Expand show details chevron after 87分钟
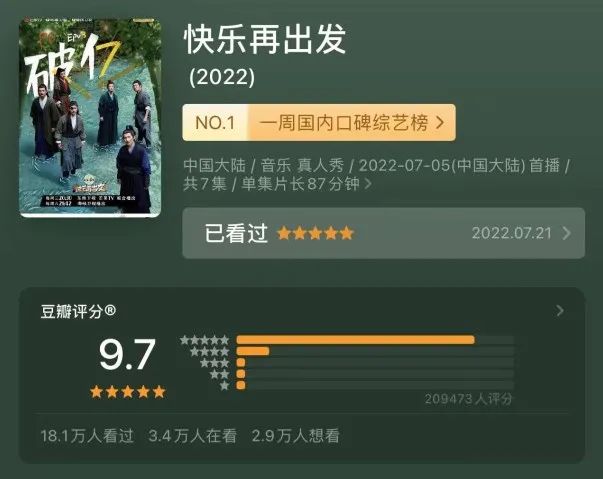 tap(368, 184)
